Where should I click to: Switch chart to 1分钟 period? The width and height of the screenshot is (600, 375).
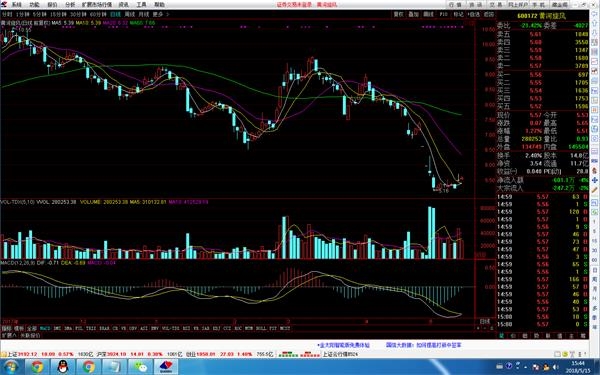(23, 14)
